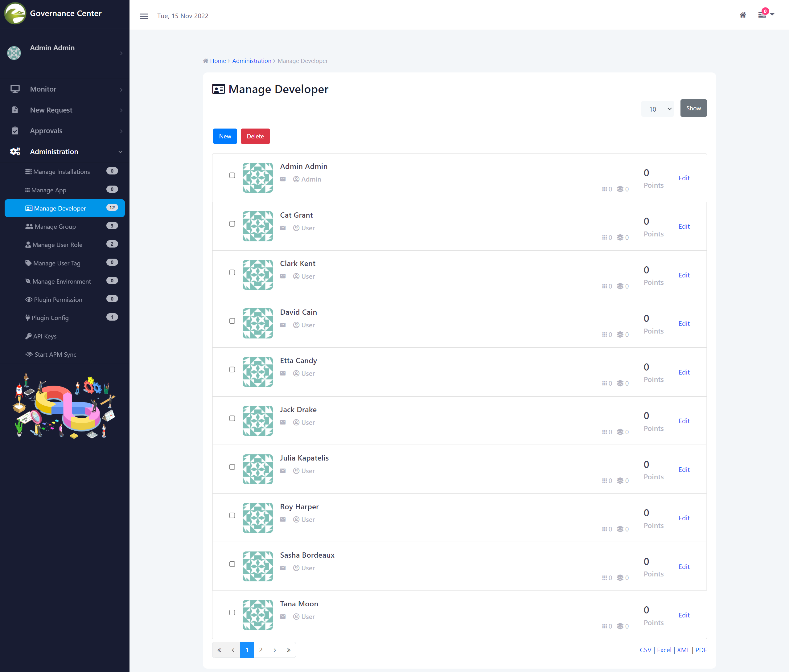The height and width of the screenshot is (672, 789).
Task: Open the page size dropdown showing 10
Action: click(x=657, y=109)
